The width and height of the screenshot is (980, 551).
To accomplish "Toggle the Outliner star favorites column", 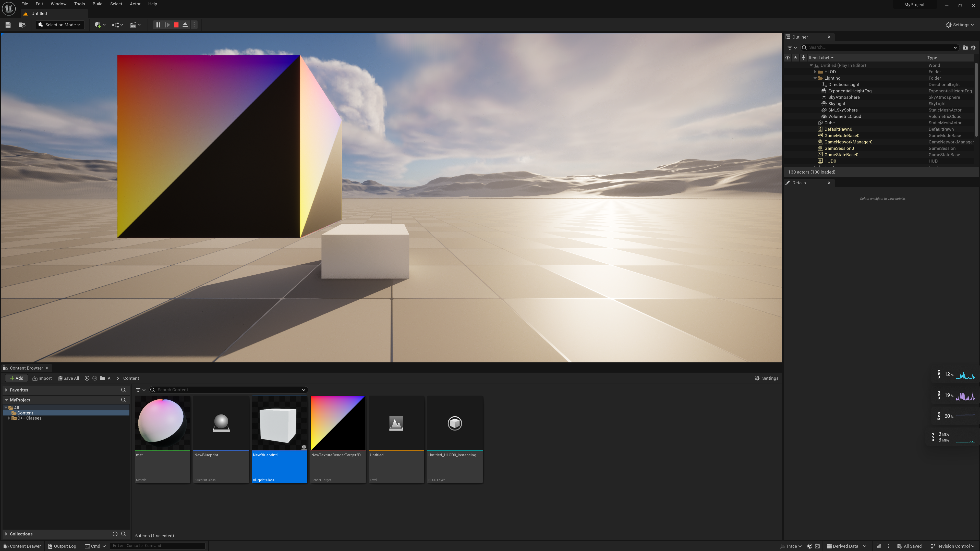I will [x=795, y=58].
